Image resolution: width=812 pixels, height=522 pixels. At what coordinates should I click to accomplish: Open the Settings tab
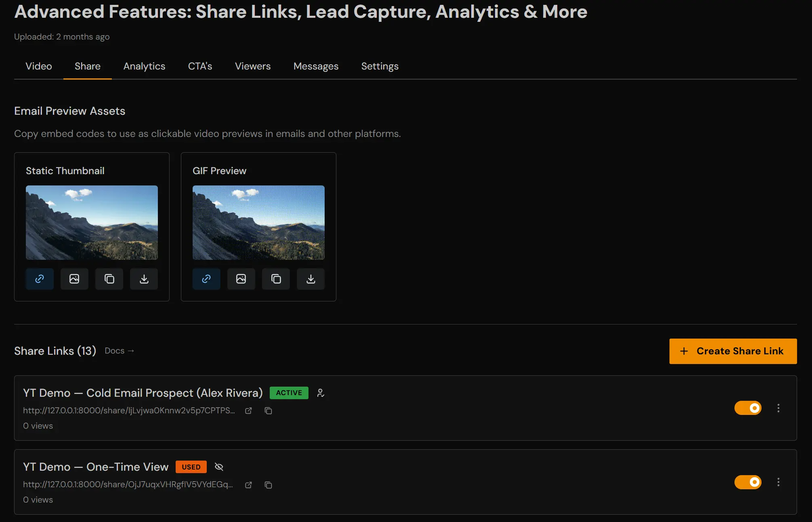click(x=380, y=66)
